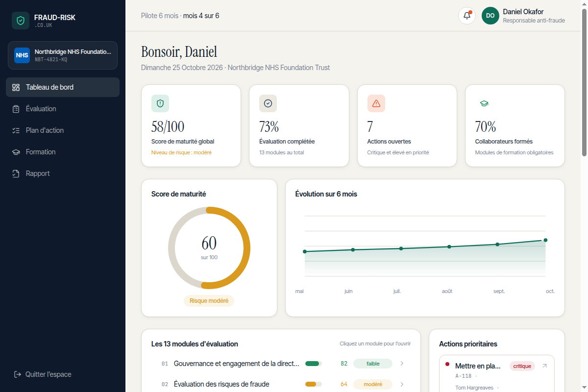Click the août data point on chart

coord(449,246)
